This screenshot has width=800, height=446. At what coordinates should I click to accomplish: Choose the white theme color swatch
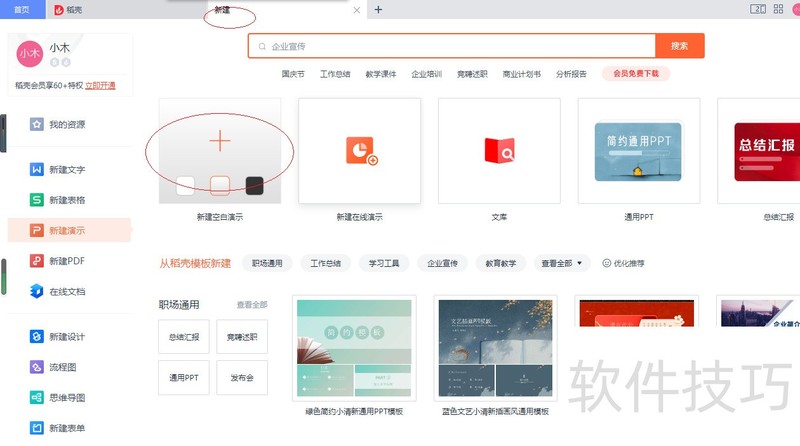185,185
